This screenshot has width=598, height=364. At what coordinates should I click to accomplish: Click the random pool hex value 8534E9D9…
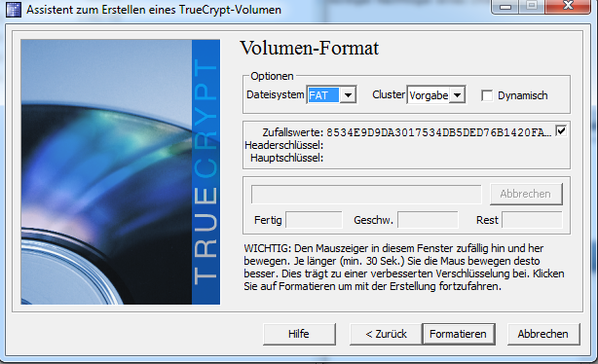click(x=438, y=132)
